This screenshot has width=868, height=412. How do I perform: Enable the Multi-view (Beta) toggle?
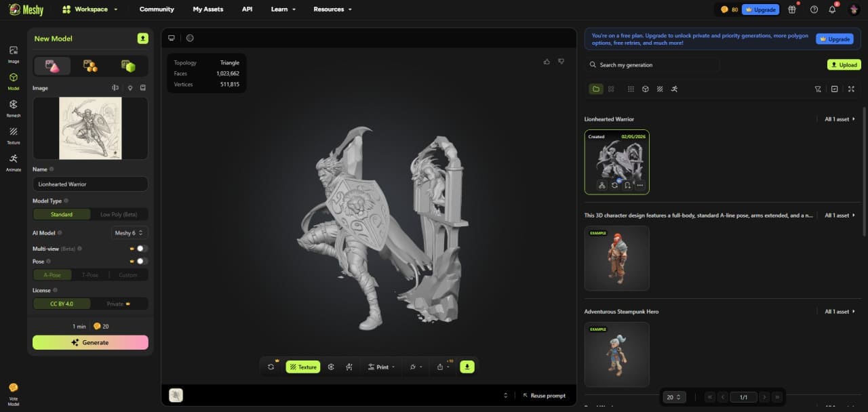coord(140,248)
